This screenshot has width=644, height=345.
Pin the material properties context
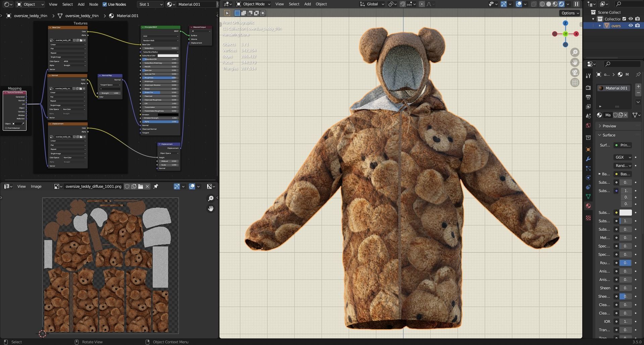pos(638,74)
